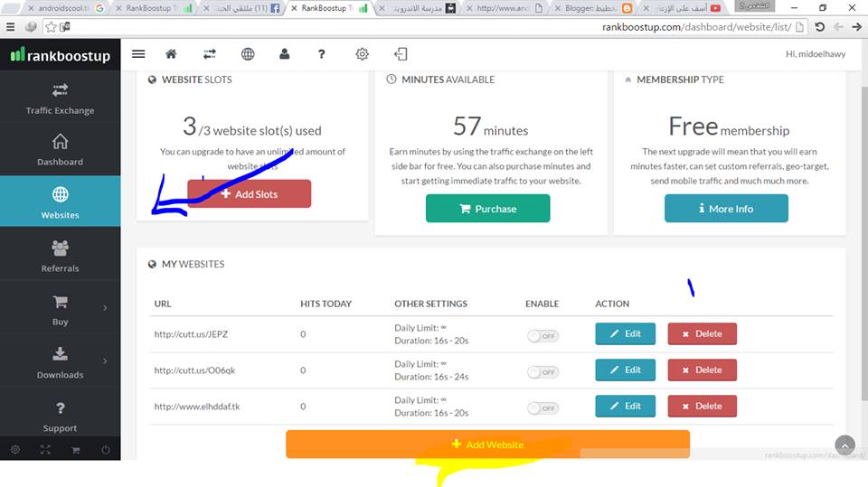Viewport: 868px width, 487px height.
Task: Expand the Buy submenu chevron
Action: (105, 308)
